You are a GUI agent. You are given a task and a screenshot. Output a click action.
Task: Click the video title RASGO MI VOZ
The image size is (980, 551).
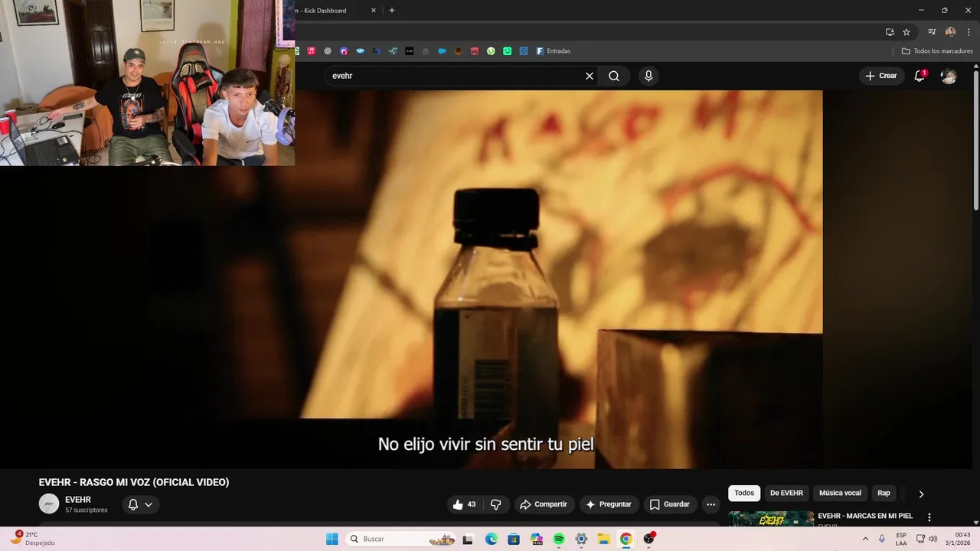tap(134, 482)
